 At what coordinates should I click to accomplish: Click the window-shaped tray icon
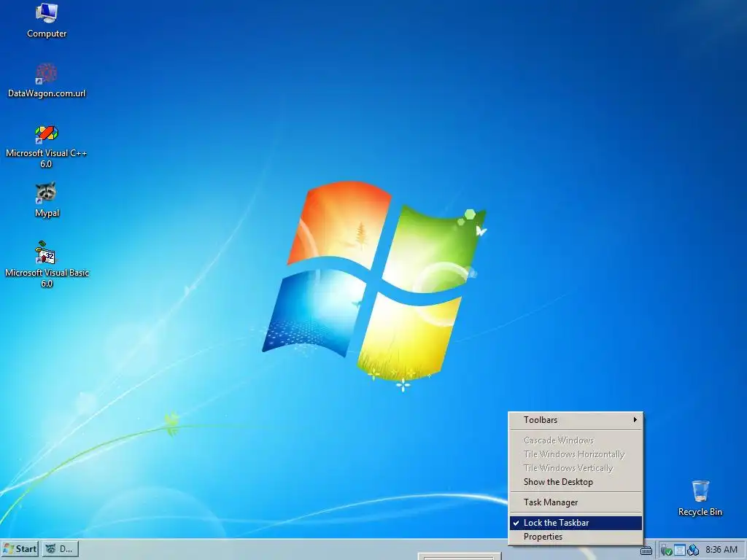(x=680, y=550)
